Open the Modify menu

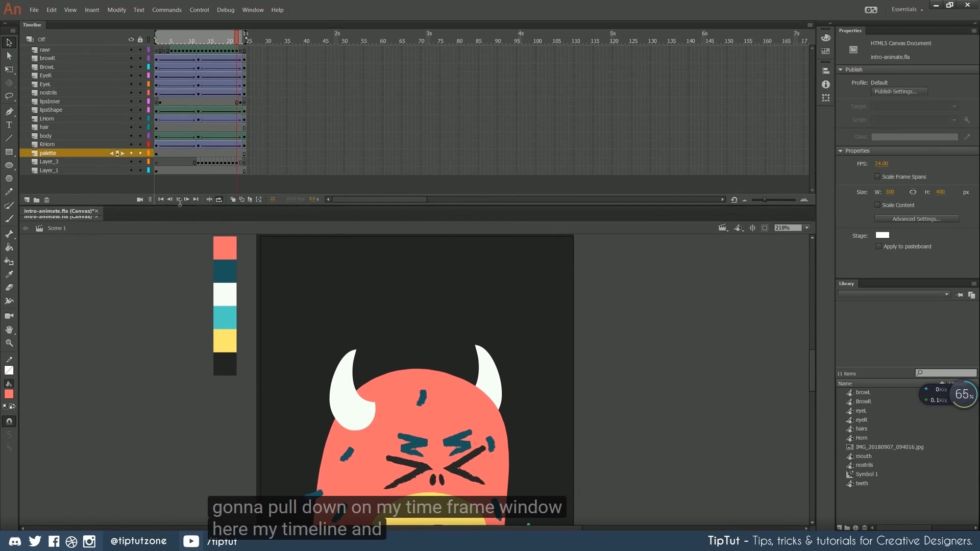tap(116, 10)
